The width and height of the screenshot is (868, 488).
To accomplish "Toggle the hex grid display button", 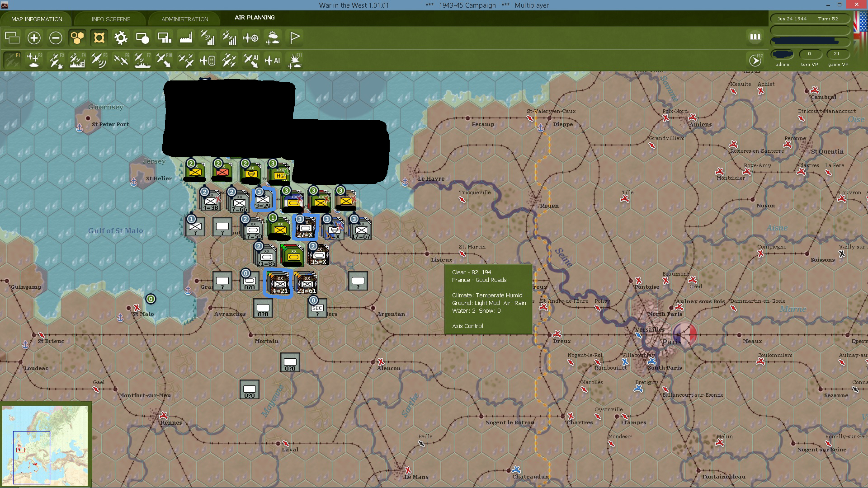I will pyautogui.click(x=77, y=38).
